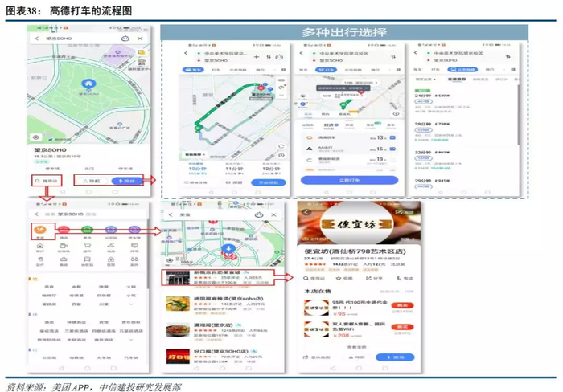Tap 查看全部 on the 便宜坊 deals list
The height and width of the screenshot is (392, 563).
[356, 347]
